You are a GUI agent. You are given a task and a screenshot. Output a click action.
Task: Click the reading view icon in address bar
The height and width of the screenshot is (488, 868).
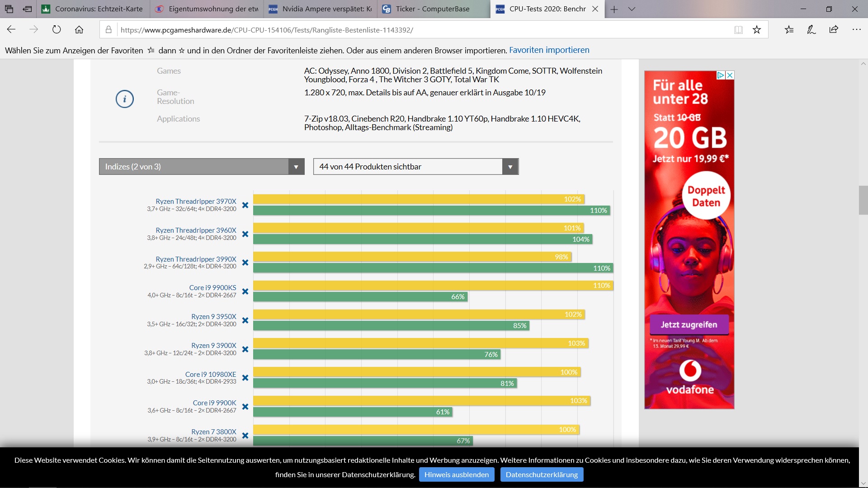[x=738, y=30]
